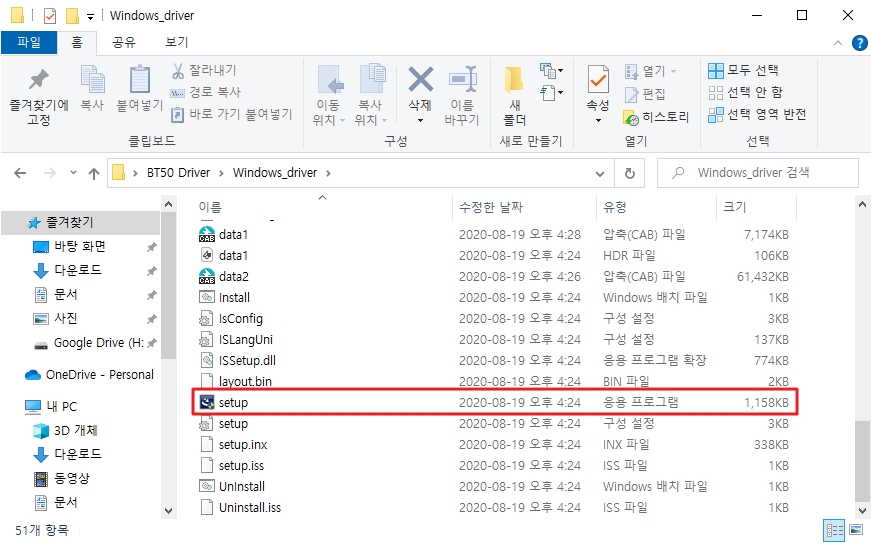Click the 삭제 (Delete) X icon
This screenshot has height=543, width=872.
(x=420, y=78)
